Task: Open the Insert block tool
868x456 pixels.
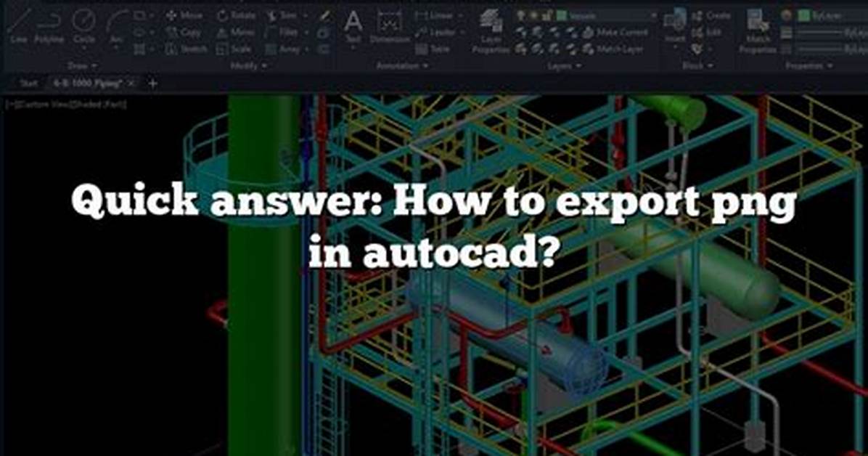Action: (x=675, y=27)
